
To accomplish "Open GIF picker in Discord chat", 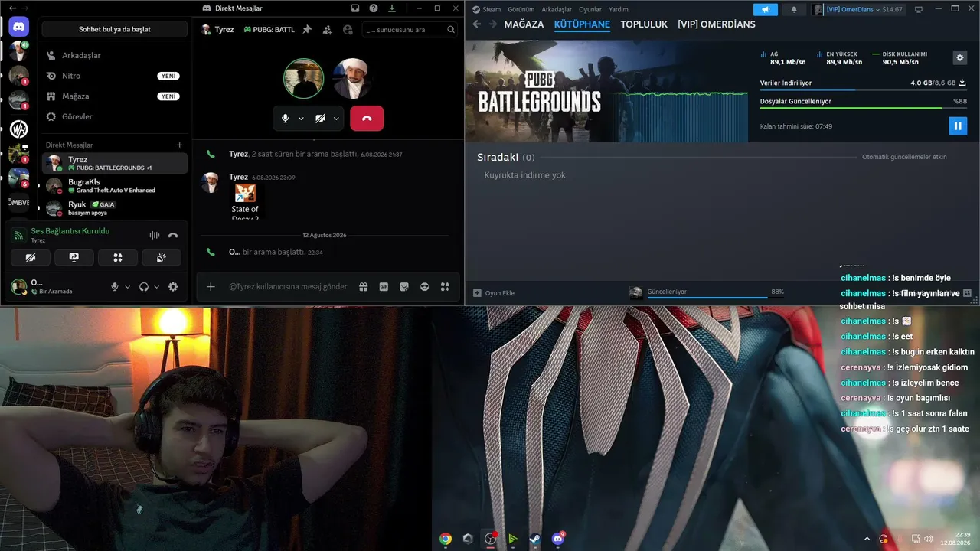I will pos(384,287).
